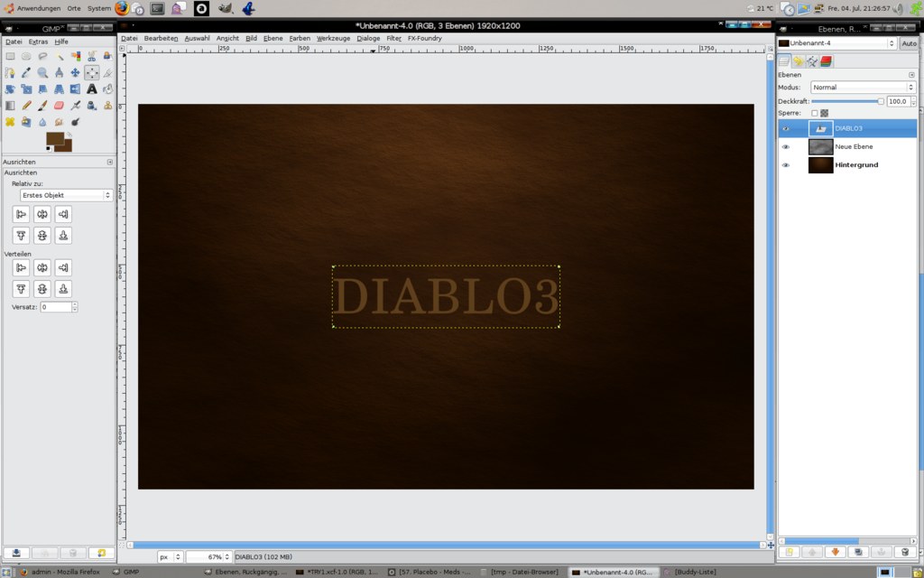The width and height of the screenshot is (924, 578).
Task: Open the px unit dropdown in status bar
Action: 171,556
